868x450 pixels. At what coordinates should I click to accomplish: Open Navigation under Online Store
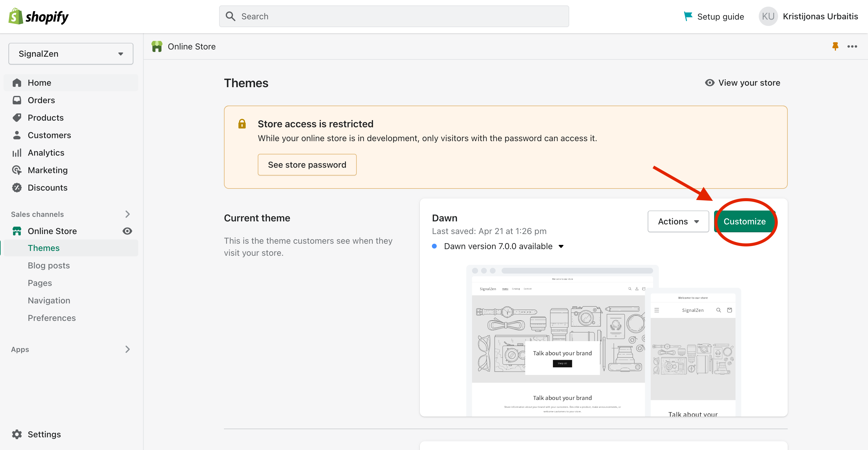pyautogui.click(x=49, y=300)
